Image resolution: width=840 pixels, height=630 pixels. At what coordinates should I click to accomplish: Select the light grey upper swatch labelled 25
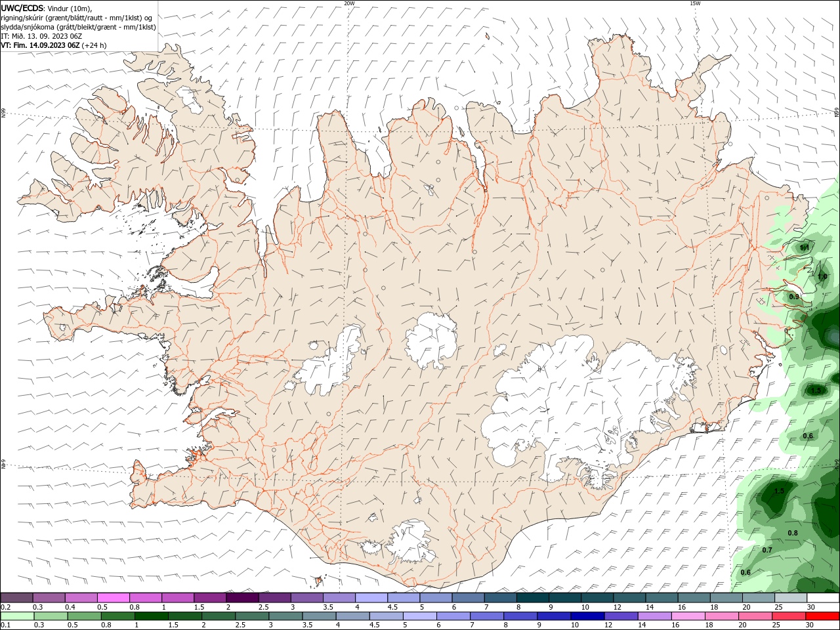(791, 598)
